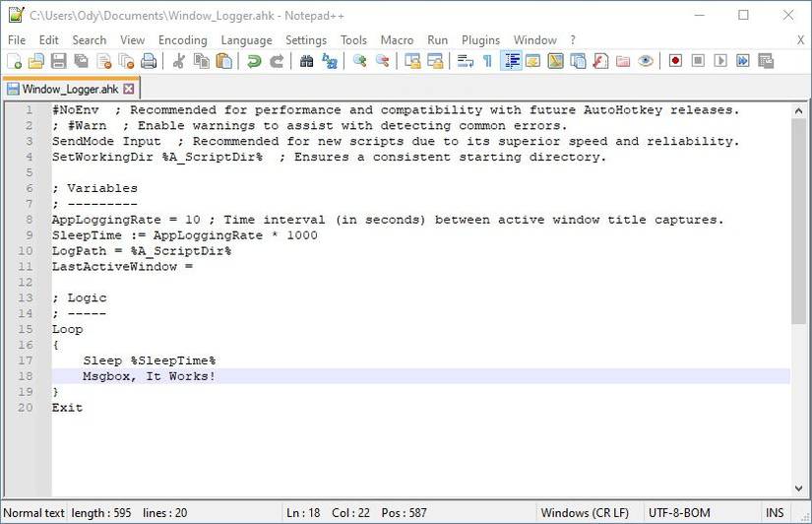Click the scrollbar up arrow

coord(798,110)
